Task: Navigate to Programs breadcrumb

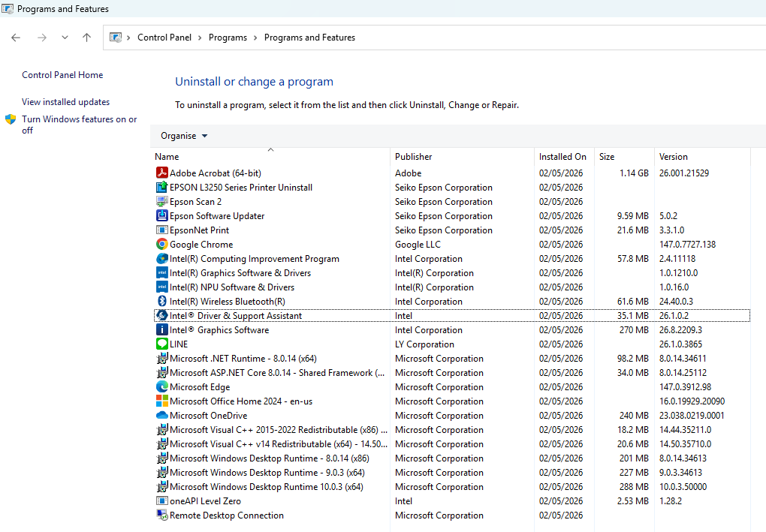Action: [228, 38]
